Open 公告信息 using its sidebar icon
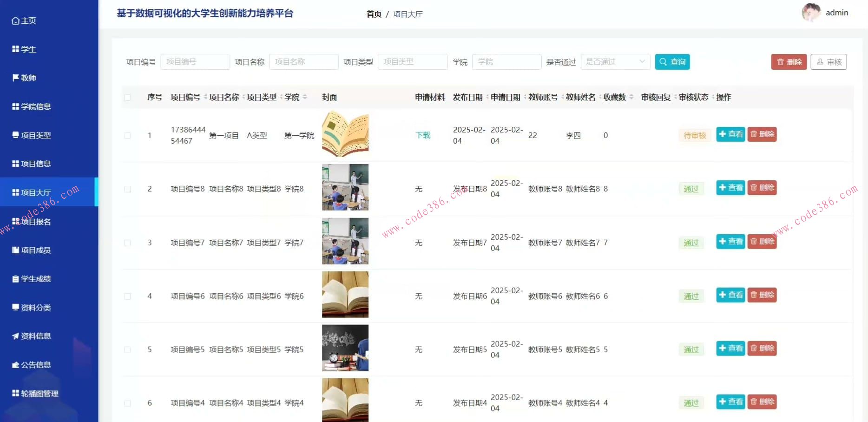868x422 pixels. (14, 365)
